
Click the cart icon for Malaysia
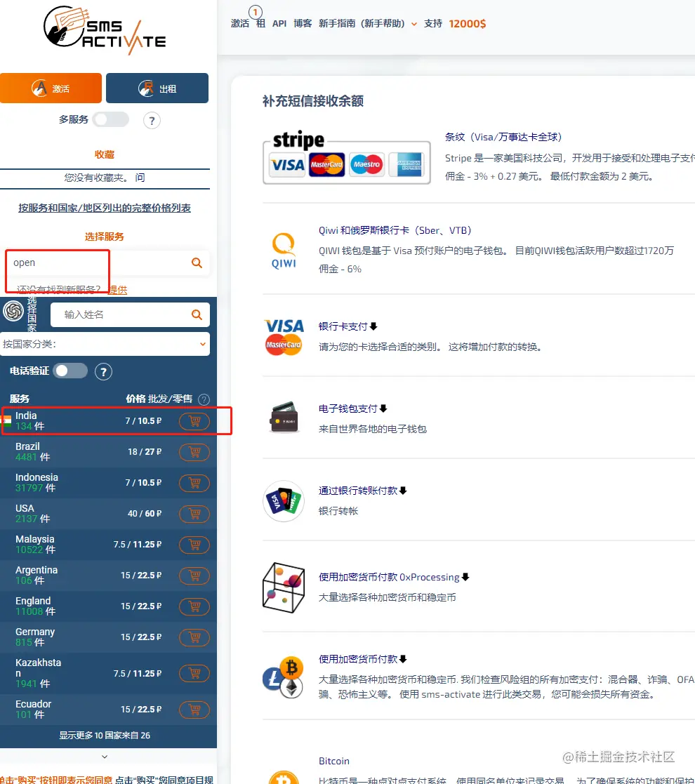click(194, 545)
